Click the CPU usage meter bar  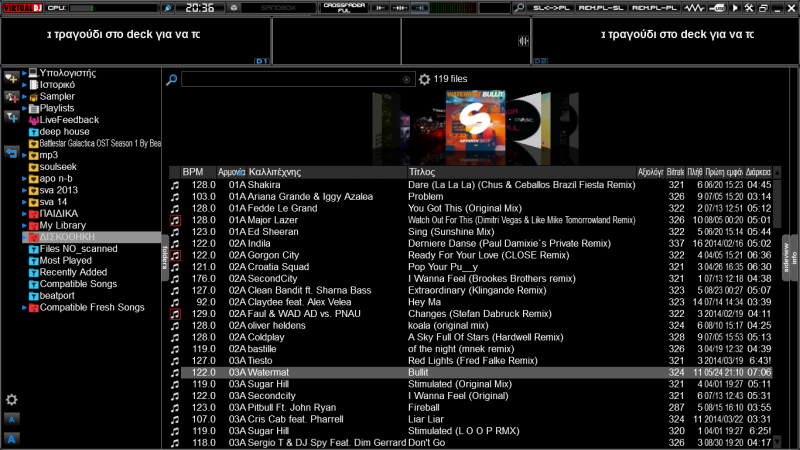click(113, 8)
